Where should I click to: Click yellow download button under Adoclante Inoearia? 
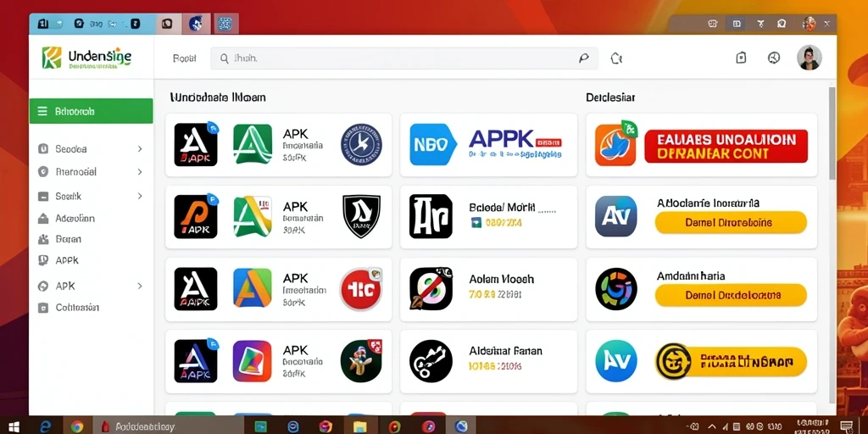pyautogui.click(x=731, y=223)
